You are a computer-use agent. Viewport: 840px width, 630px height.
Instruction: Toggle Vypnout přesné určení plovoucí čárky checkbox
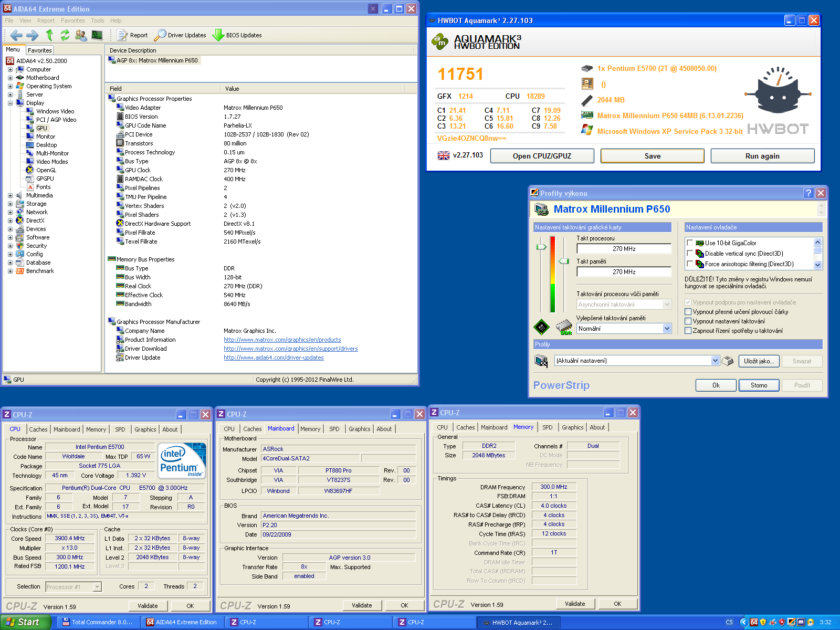(x=688, y=312)
